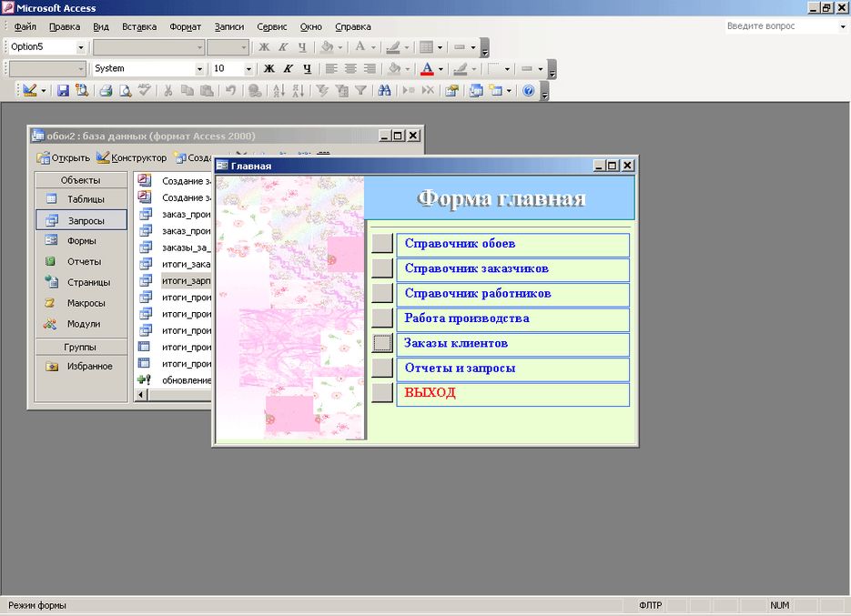Screen dimensions: 851x616
Task: Click the New Record icon
Action: pos(409,91)
